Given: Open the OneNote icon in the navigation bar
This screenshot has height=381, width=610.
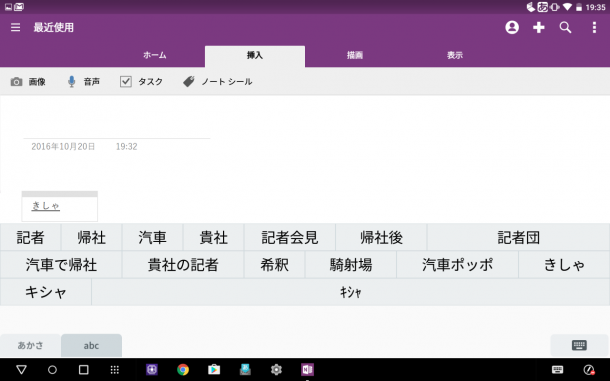Looking at the screenshot, I should [307, 370].
